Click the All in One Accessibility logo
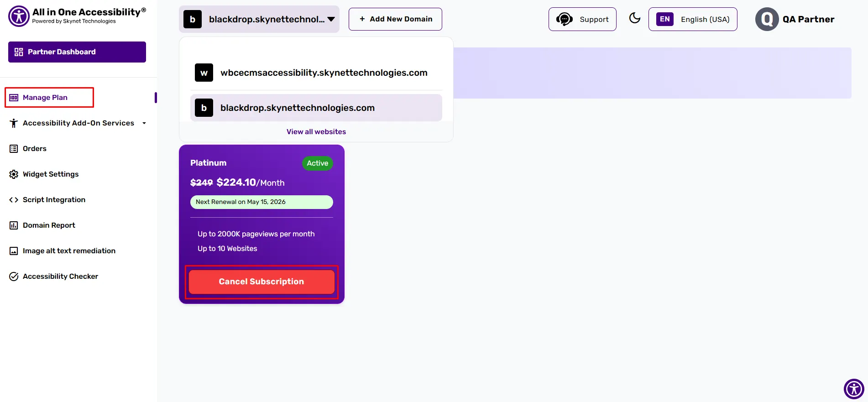 coord(77,16)
